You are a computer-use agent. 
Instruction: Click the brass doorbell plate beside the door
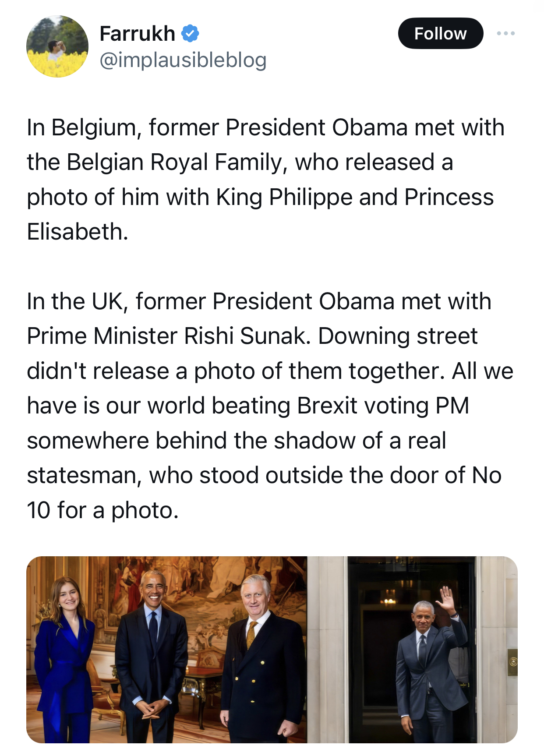pos(512,662)
